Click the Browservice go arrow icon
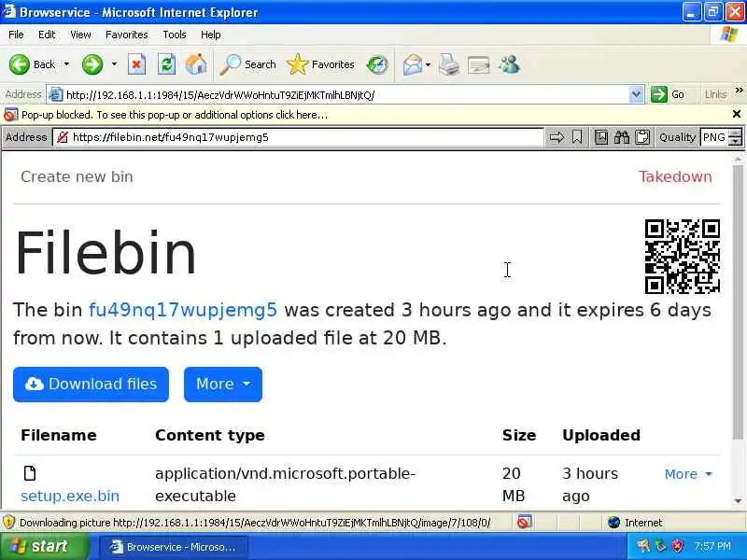The image size is (747, 560). coord(557,137)
